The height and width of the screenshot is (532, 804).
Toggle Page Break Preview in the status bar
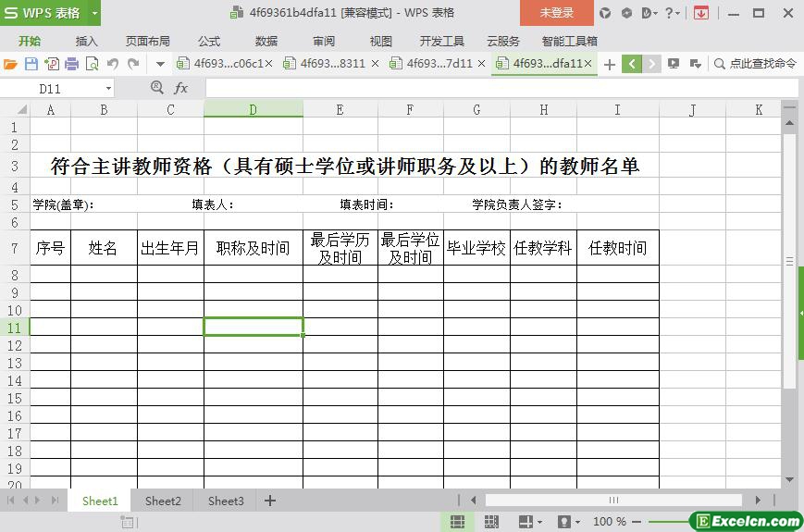click(491, 522)
